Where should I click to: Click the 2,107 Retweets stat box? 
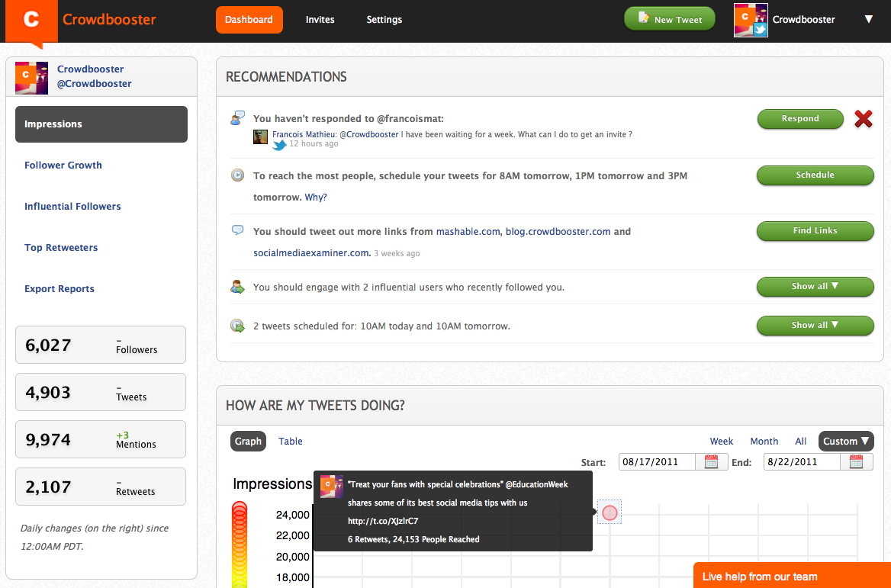click(101, 487)
